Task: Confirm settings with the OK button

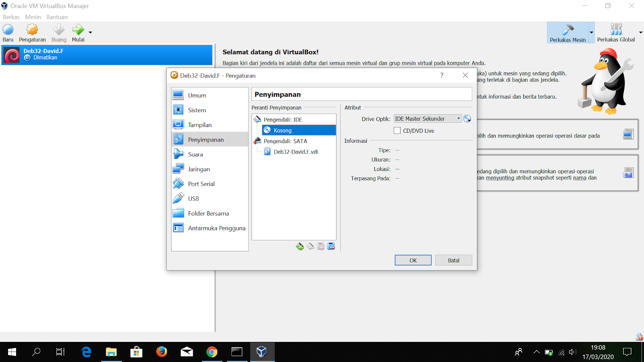Action: [413, 260]
